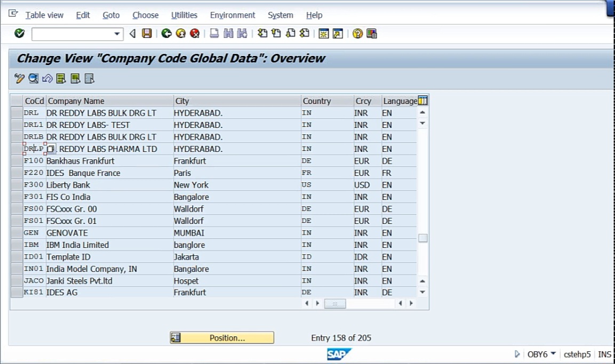Open the Edit menu
The height and width of the screenshot is (364, 615).
pyautogui.click(x=83, y=15)
